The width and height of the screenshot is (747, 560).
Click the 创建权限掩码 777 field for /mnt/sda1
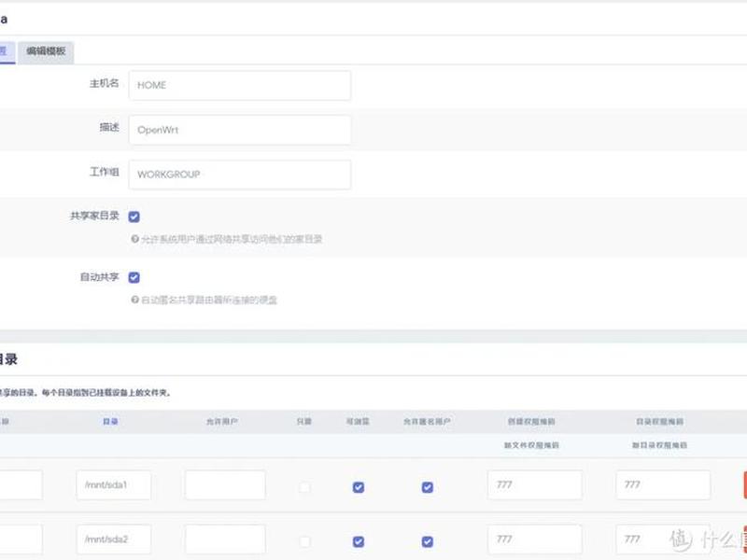(534, 484)
